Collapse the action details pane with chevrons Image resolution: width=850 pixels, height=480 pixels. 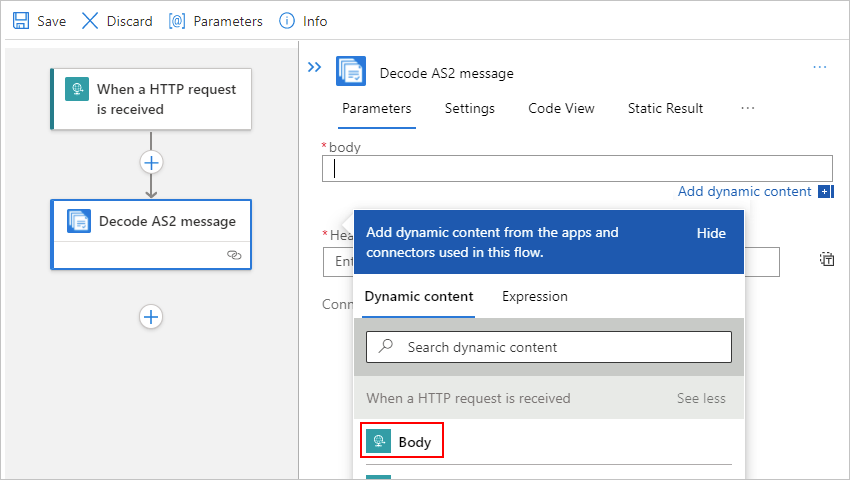tap(314, 67)
